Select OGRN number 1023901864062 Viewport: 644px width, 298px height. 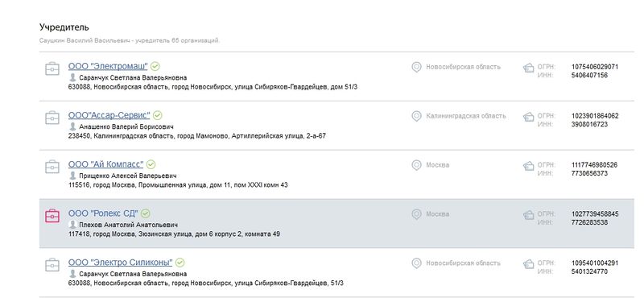[x=595, y=116]
